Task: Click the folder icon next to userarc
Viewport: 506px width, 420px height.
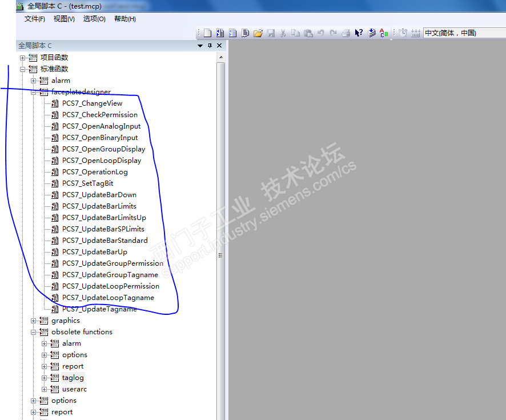Action: pyautogui.click(x=54, y=389)
